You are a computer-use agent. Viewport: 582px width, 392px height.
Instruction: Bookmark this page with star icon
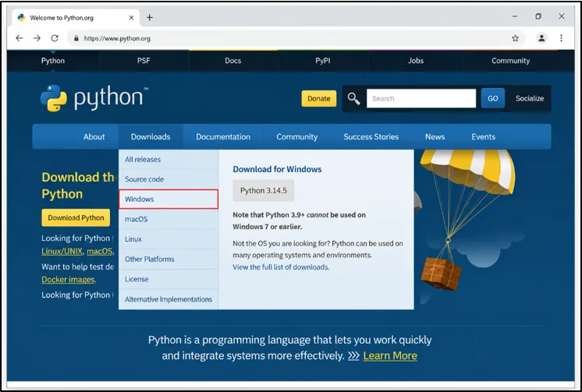tap(515, 38)
